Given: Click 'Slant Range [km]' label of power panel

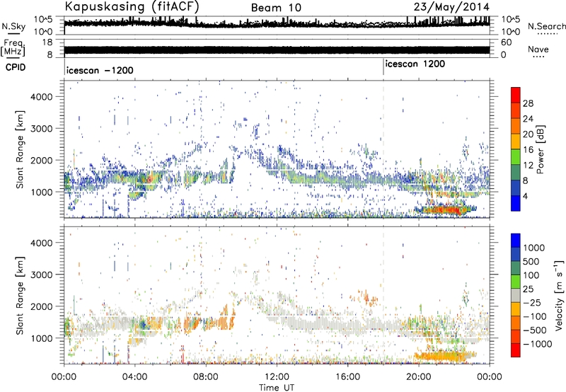Looking at the screenshot, I should coord(20,149).
